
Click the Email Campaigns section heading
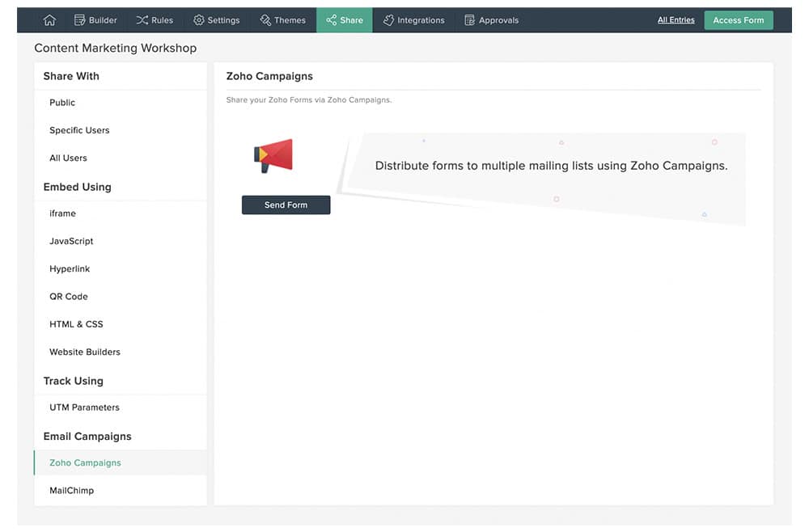87,437
